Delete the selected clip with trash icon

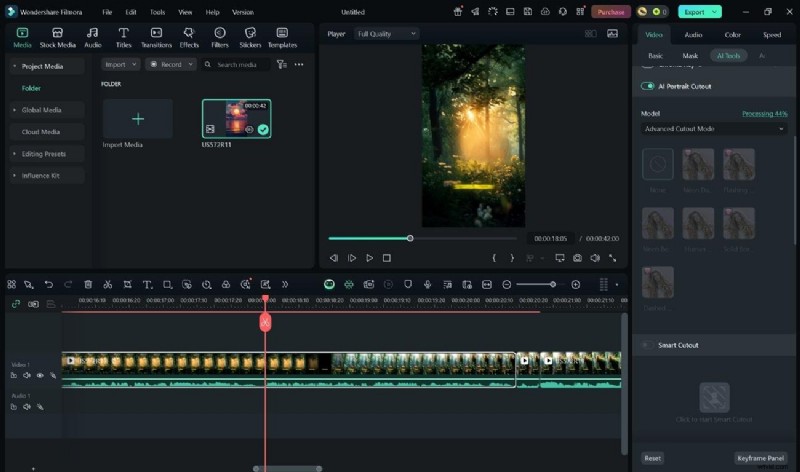tap(88, 284)
